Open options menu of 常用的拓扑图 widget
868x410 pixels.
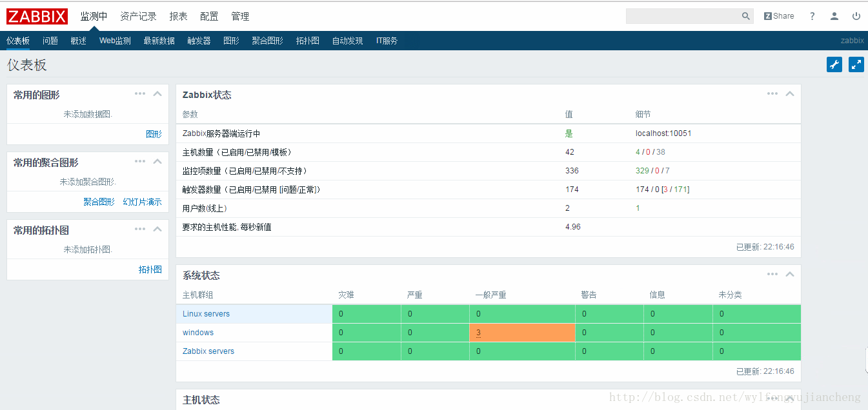[140, 229]
